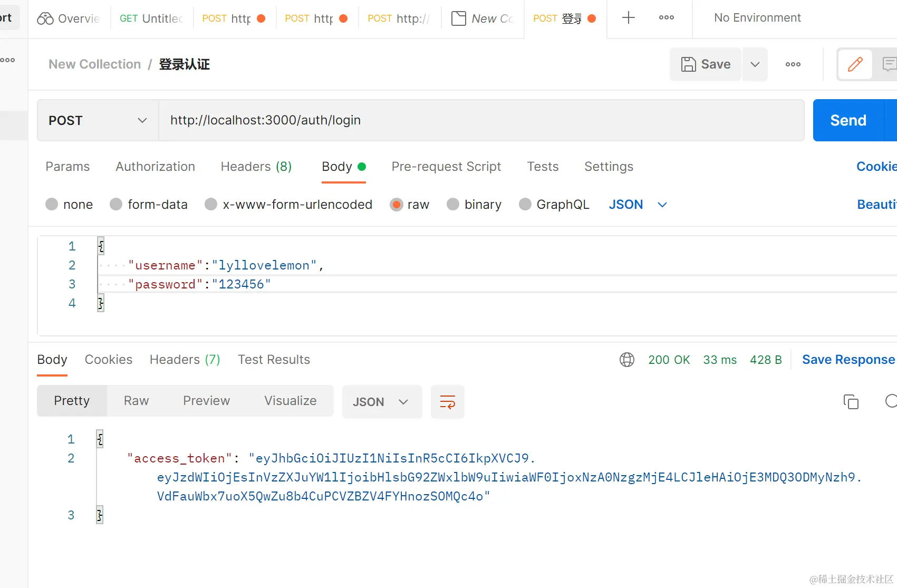Viewport: 897px width, 588px height.
Task: Open the response Cookies tab
Action: [x=109, y=360]
